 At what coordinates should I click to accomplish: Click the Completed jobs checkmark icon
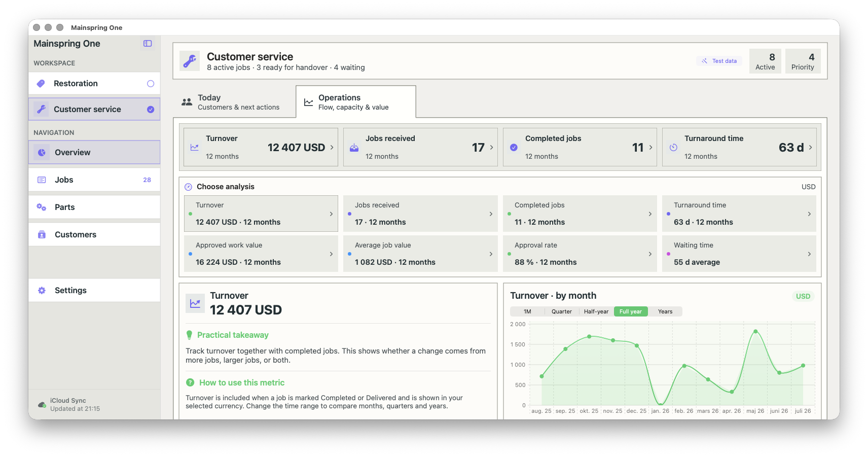514,147
